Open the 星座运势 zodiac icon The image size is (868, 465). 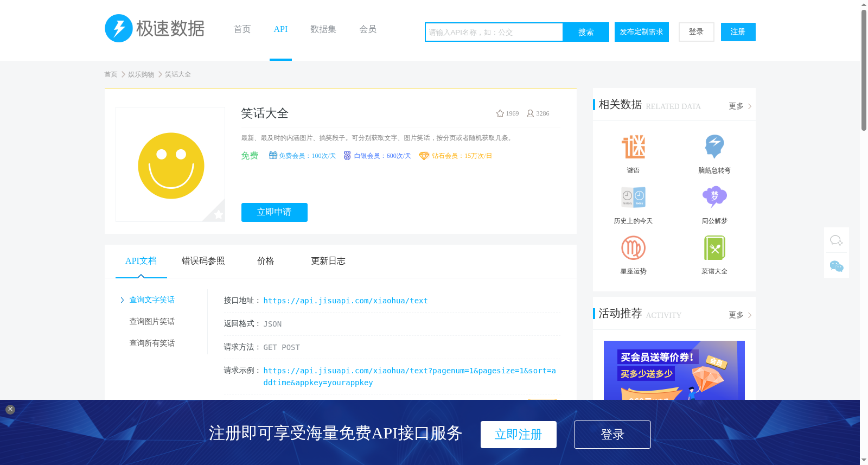point(633,248)
